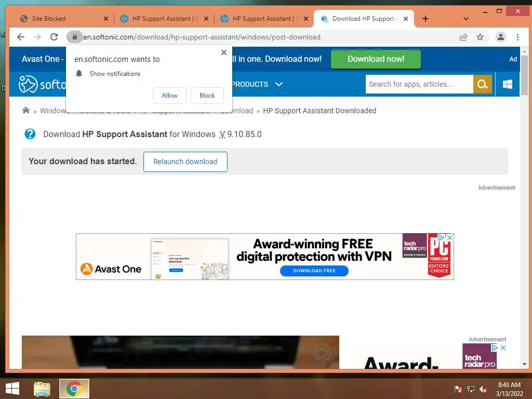Allow notifications from en.softonic.com

(x=170, y=96)
